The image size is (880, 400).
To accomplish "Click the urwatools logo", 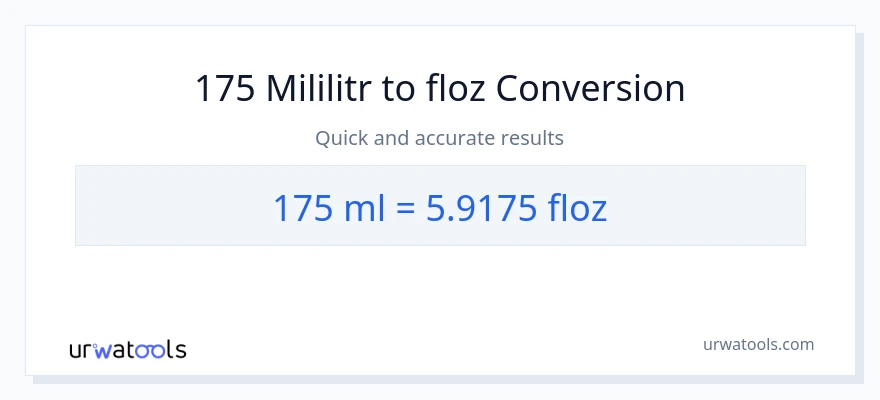I will click(x=127, y=349).
